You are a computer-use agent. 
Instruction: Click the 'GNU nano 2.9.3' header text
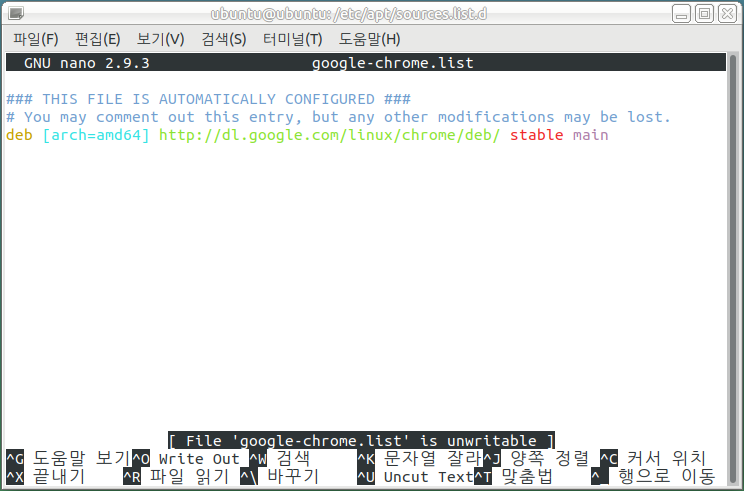point(87,63)
